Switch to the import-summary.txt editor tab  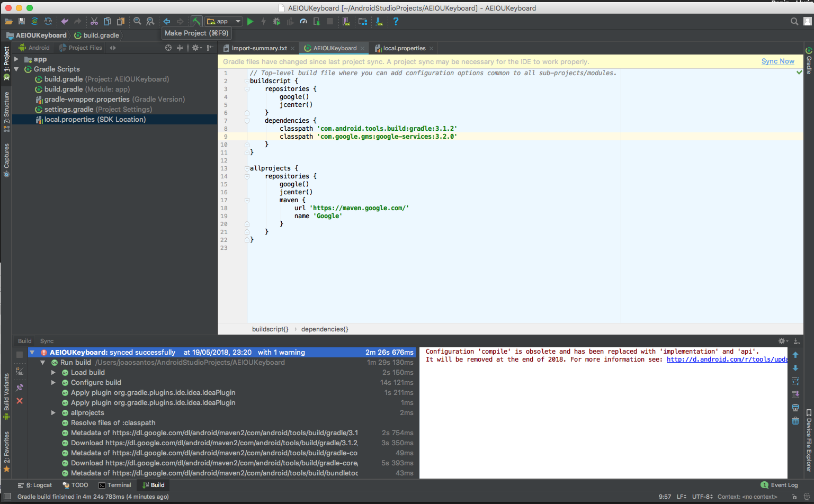coord(259,48)
